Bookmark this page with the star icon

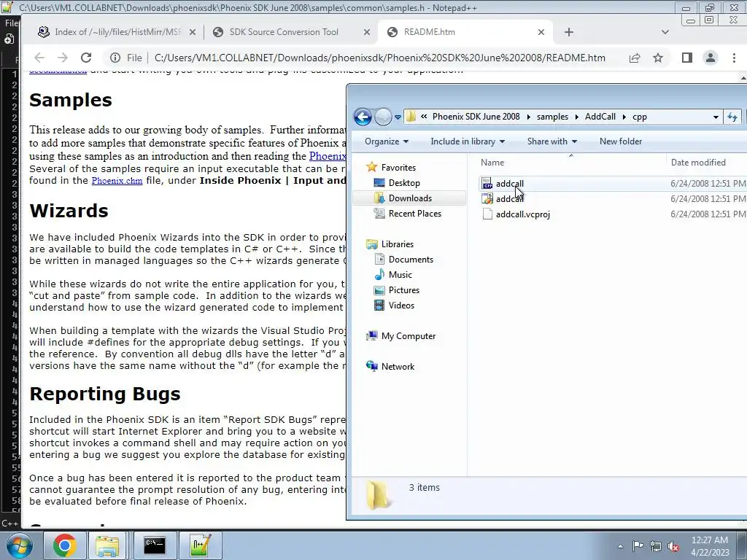coord(658,58)
